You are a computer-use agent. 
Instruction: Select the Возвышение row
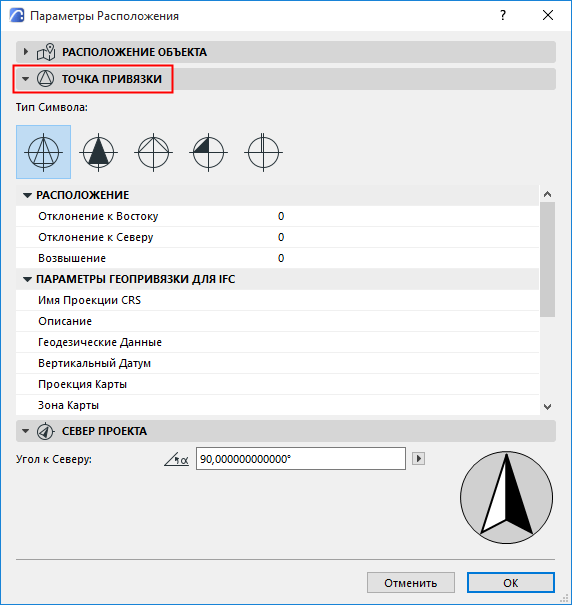point(278,258)
